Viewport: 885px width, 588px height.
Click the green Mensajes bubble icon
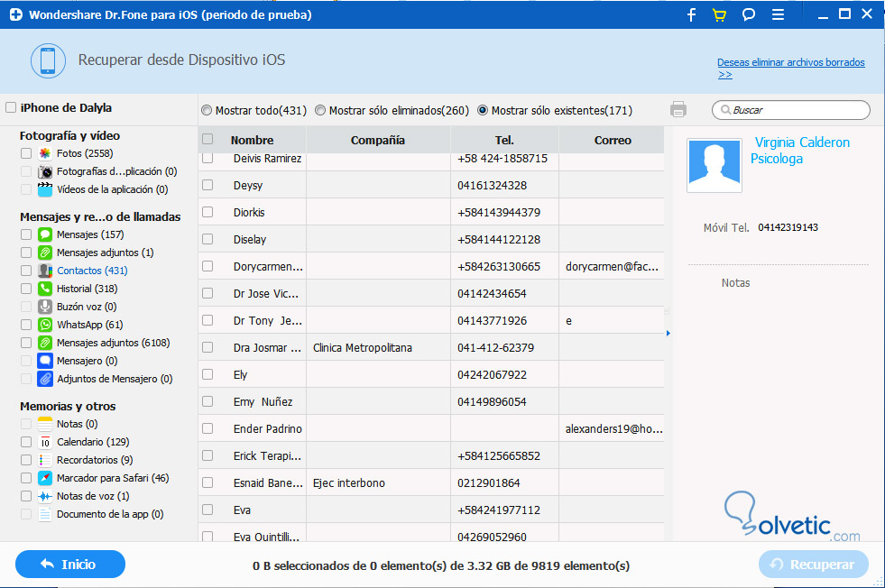[x=45, y=234]
